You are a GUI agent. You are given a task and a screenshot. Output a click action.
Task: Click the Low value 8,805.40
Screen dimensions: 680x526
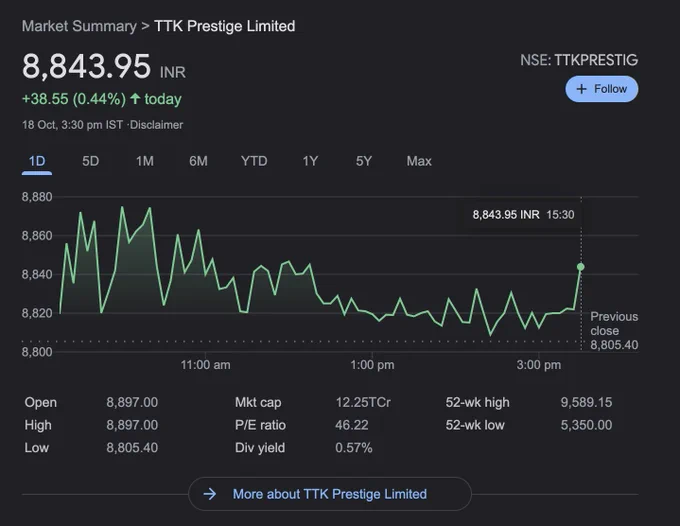pyautogui.click(x=132, y=448)
